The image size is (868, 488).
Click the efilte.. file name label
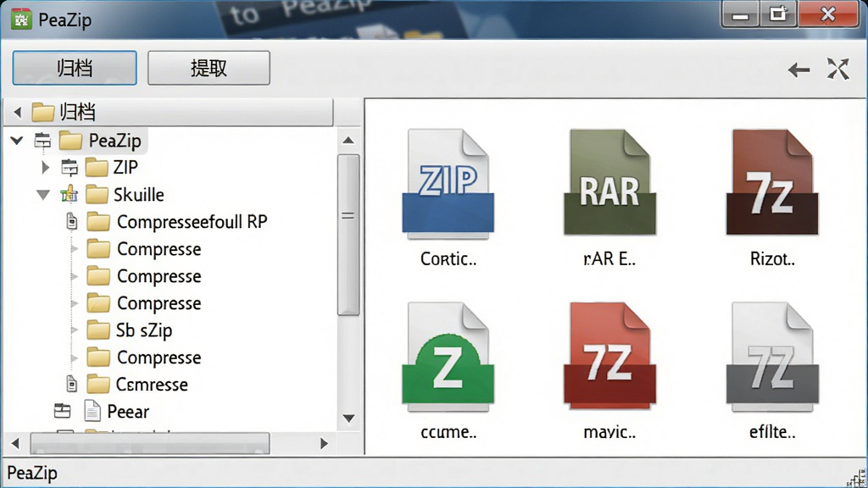point(772,431)
